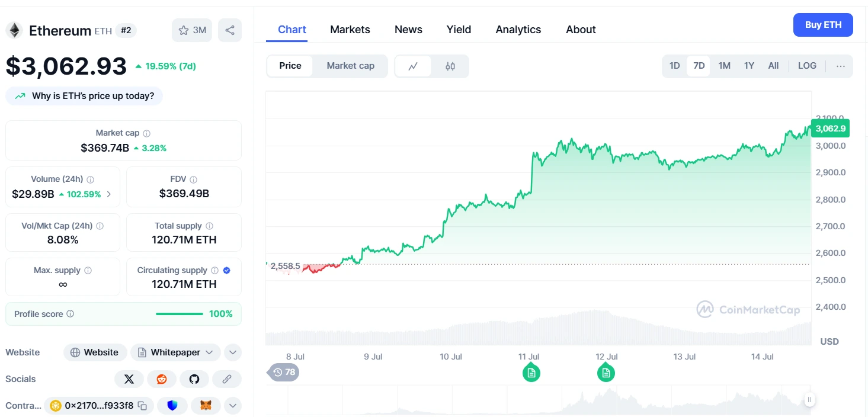868x417 pixels.
Task: Click Circulating supply info icon
Action: 214,270
